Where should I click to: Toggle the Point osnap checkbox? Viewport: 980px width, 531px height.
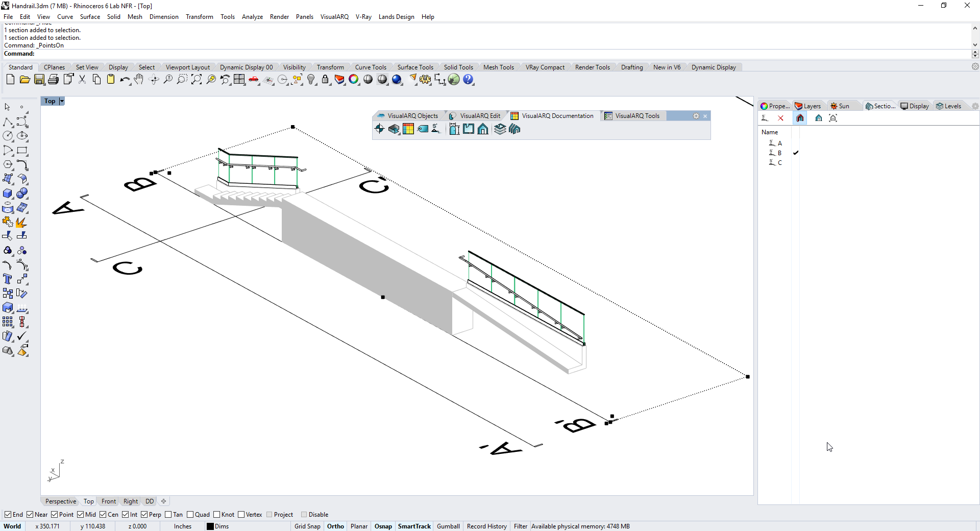coord(54,515)
